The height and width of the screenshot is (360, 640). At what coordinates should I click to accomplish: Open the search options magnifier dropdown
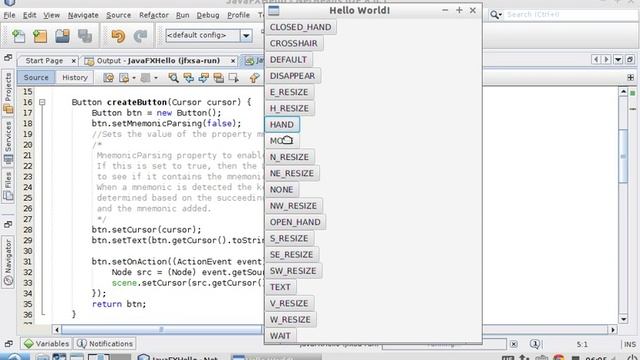496,15
